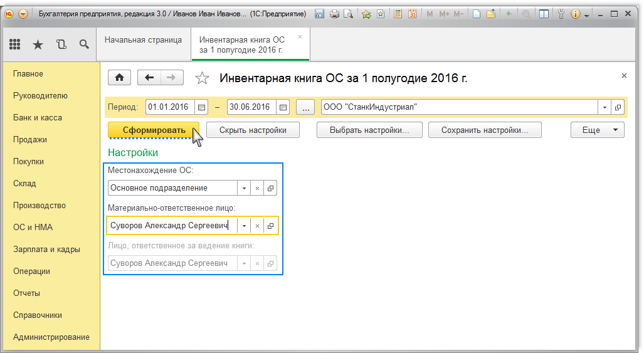Click the Сохранить настройки button
644x353 pixels.
pyautogui.click(x=485, y=130)
